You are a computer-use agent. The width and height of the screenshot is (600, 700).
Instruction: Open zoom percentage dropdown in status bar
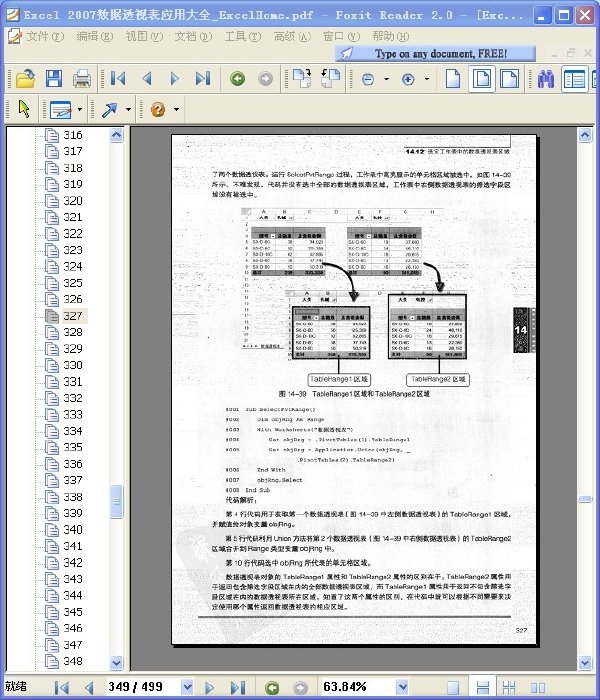click(403, 687)
